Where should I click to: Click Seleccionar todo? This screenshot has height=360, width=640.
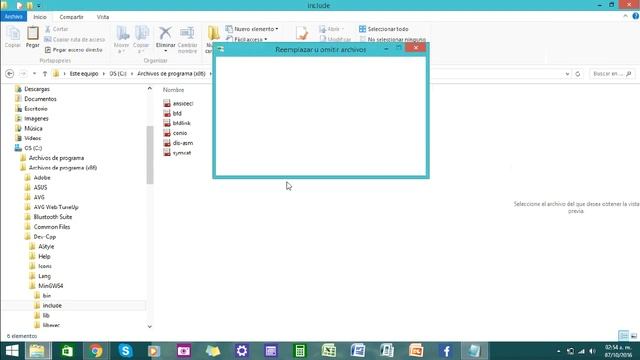(x=384, y=29)
